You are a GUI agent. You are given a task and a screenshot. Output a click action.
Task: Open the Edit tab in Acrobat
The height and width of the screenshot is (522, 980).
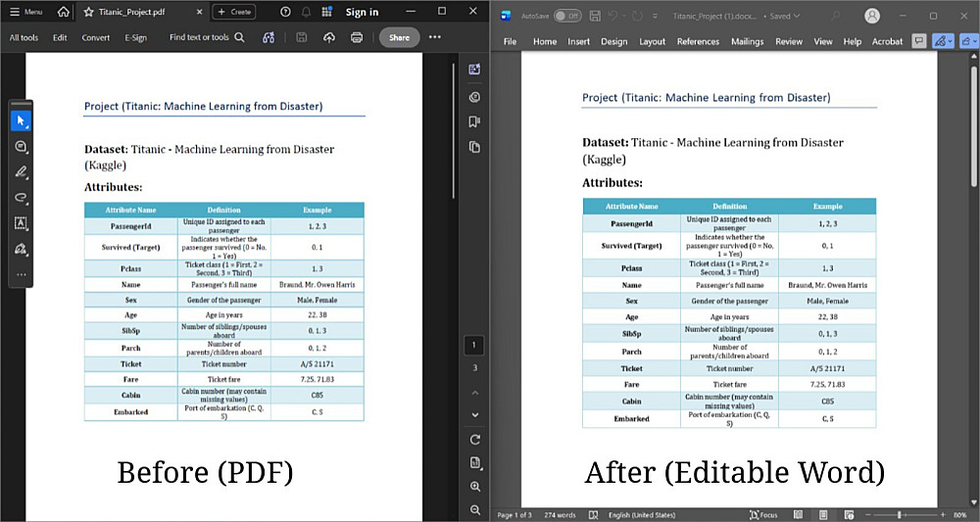(x=60, y=37)
